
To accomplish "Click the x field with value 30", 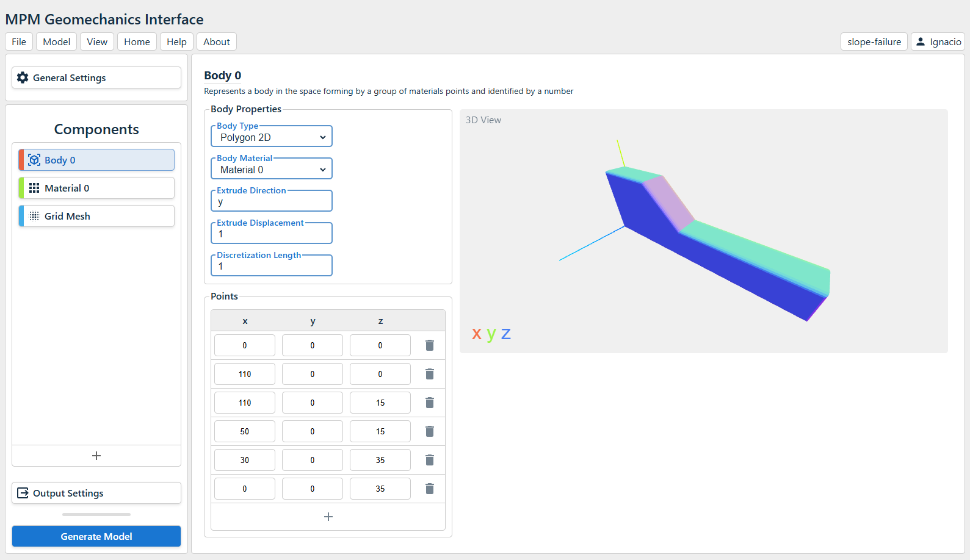I will (245, 460).
